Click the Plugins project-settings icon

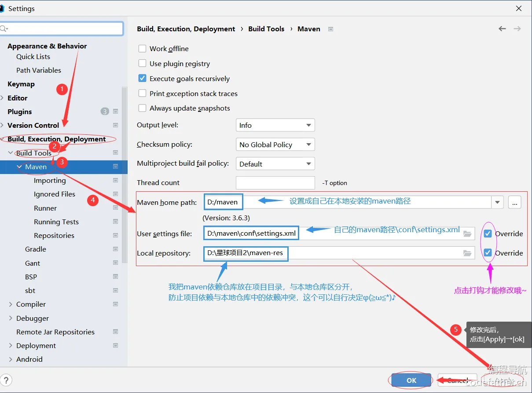coord(115,111)
